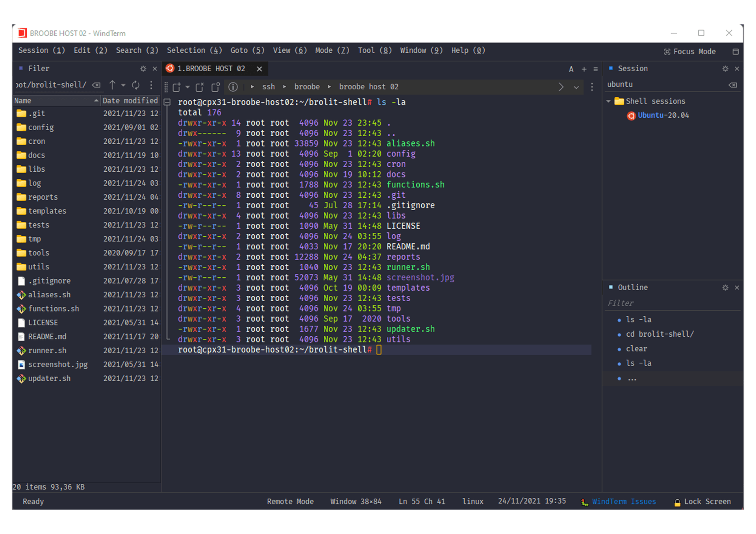Image resolution: width=756 pixels, height=534 pixels.
Task: Collapse the Shell sessions tree
Action: click(x=608, y=101)
